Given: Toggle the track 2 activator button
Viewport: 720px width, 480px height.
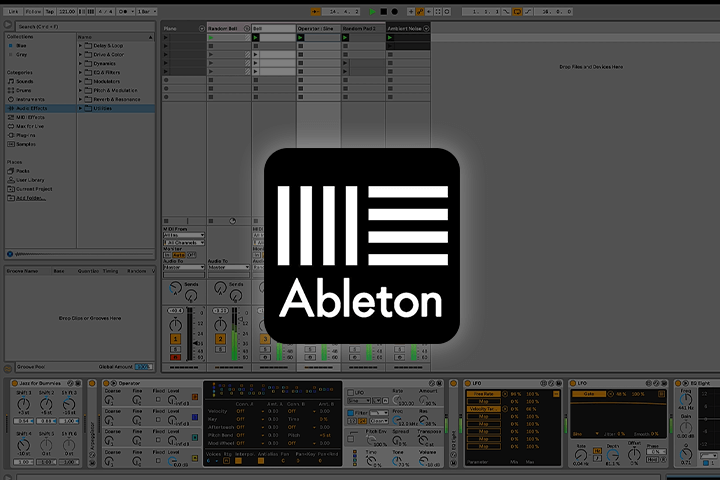Looking at the screenshot, I should (220, 339).
